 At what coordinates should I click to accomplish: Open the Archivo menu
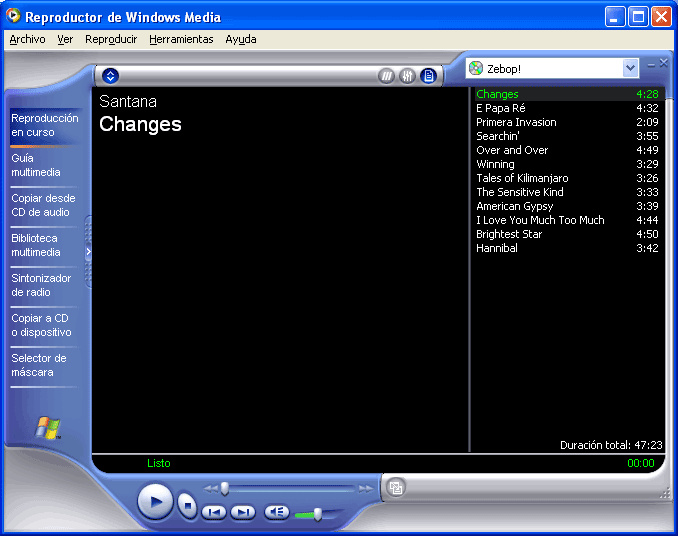coord(27,39)
